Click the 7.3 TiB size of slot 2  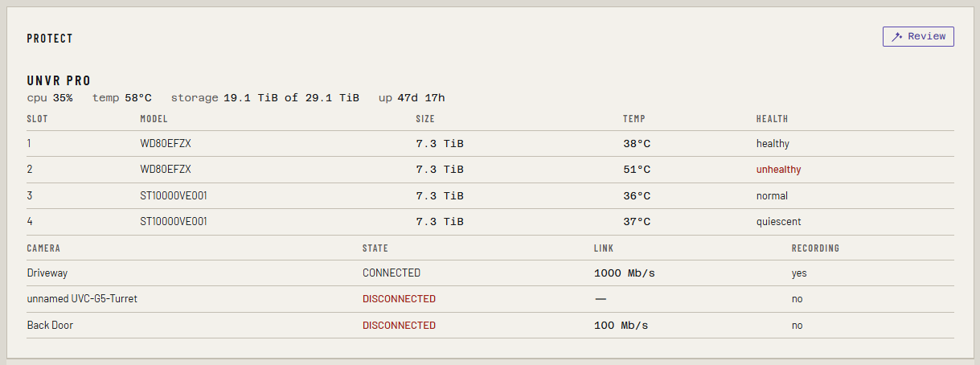click(440, 170)
